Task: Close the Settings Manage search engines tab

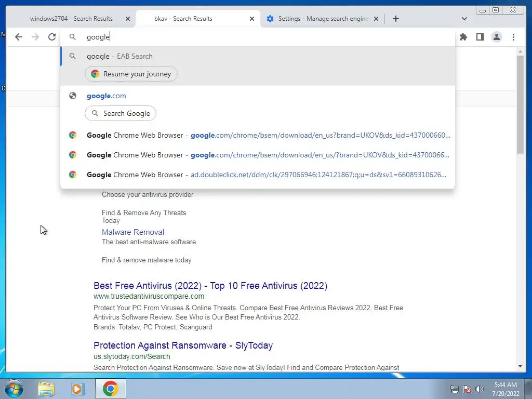Action: (x=376, y=19)
